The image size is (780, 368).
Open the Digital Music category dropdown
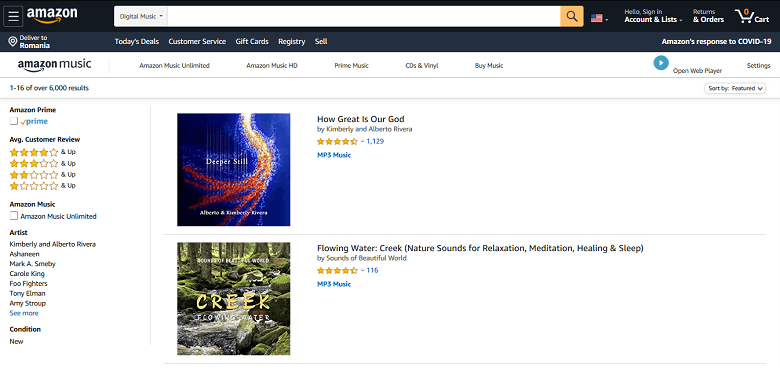point(141,16)
